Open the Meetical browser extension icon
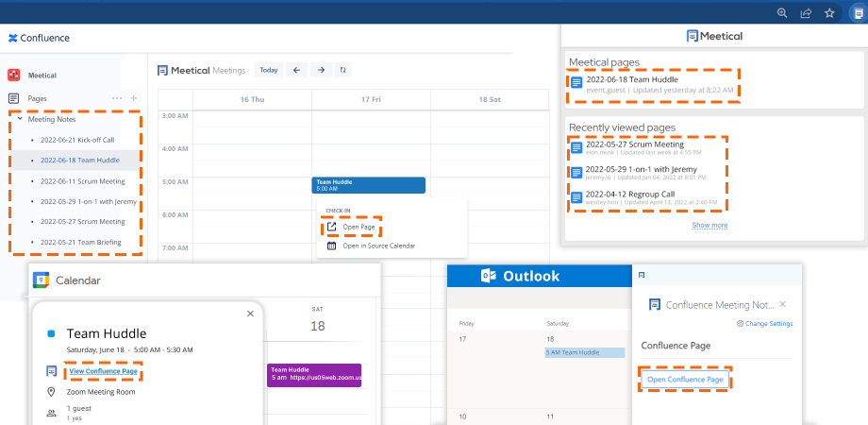868x425 pixels. pos(859,13)
